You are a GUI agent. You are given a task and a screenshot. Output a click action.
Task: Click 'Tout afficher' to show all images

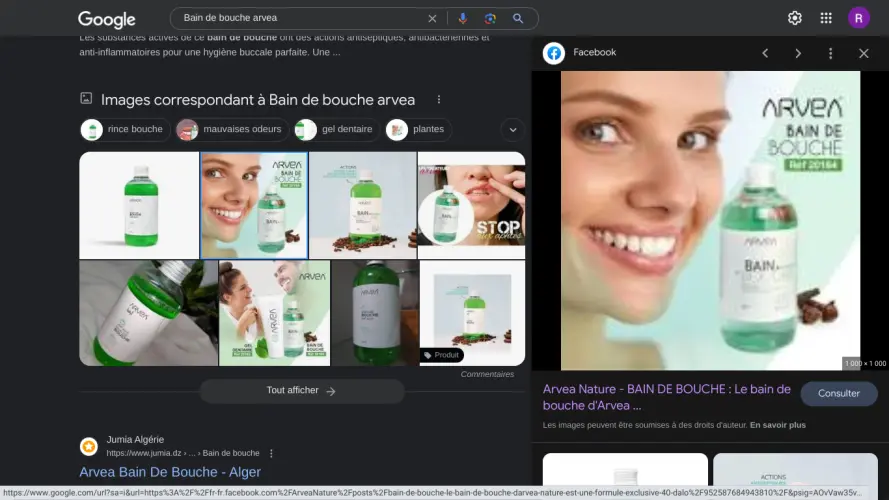pyautogui.click(x=302, y=391)
